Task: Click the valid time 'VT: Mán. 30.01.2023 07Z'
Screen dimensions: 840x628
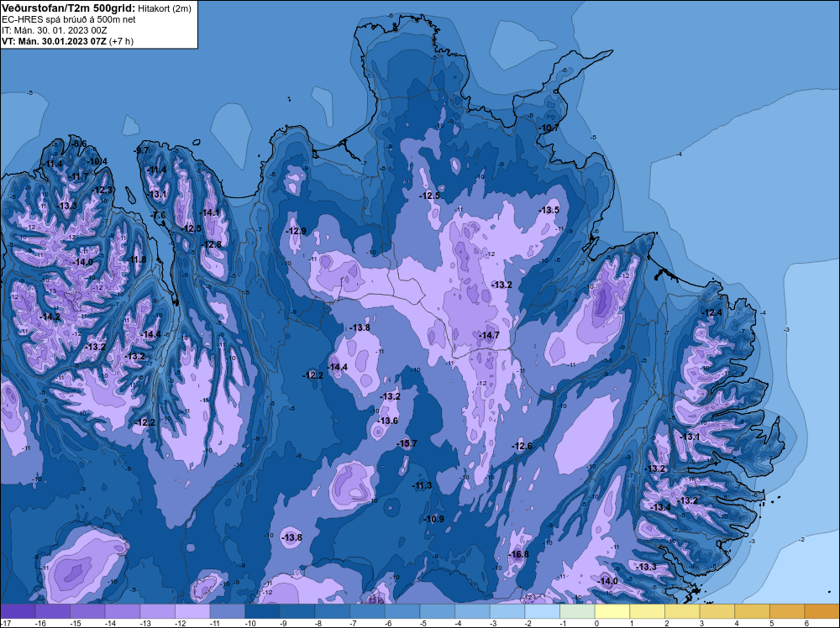Action: click(54, 41)
